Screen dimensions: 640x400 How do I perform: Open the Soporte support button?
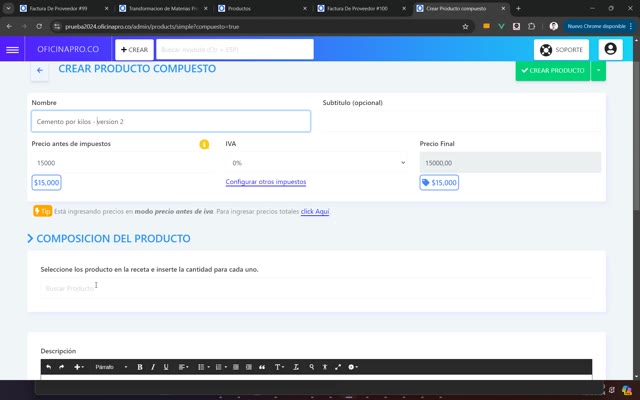[561, 49]
